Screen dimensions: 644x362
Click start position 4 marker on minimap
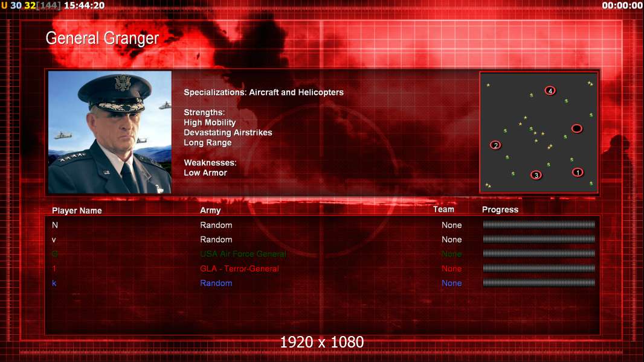click(x=550, y=91)
